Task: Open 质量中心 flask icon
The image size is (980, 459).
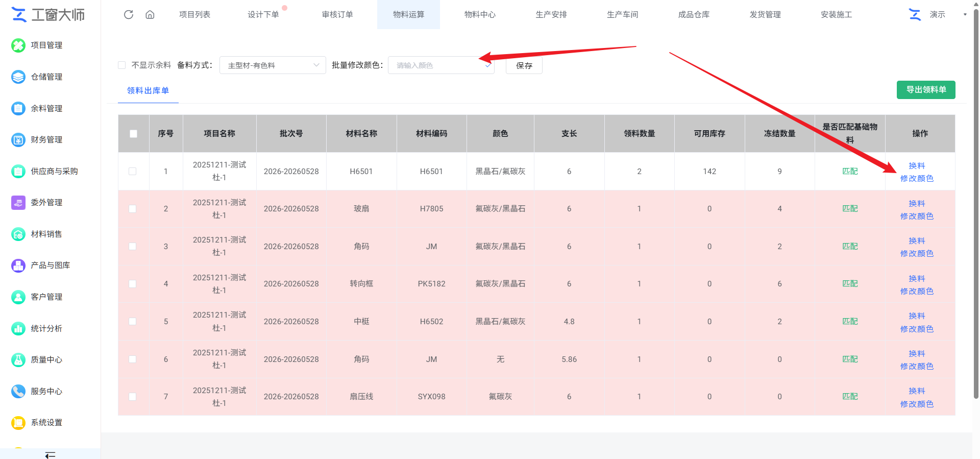Action: click(x=18, y=360)
